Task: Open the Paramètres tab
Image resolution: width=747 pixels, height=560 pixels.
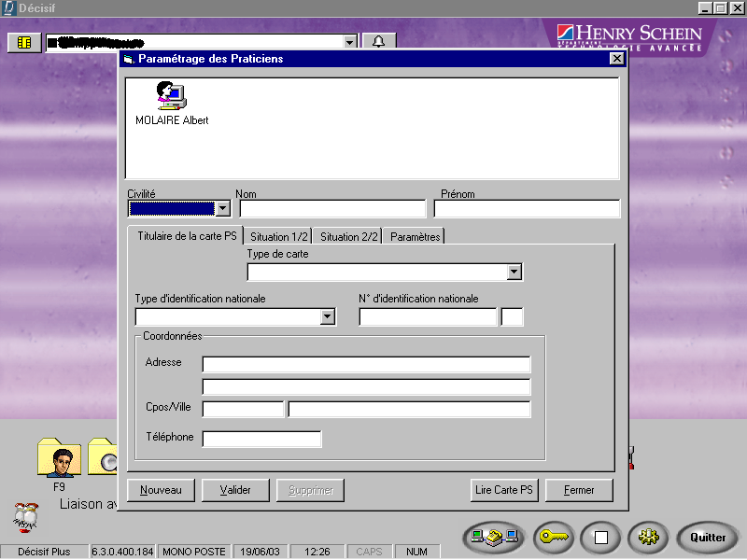Action: point(415,236)
